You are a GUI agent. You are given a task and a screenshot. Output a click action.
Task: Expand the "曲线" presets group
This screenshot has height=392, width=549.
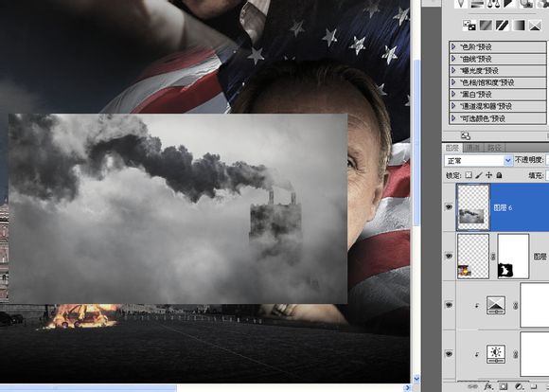[x=453, y=59]
